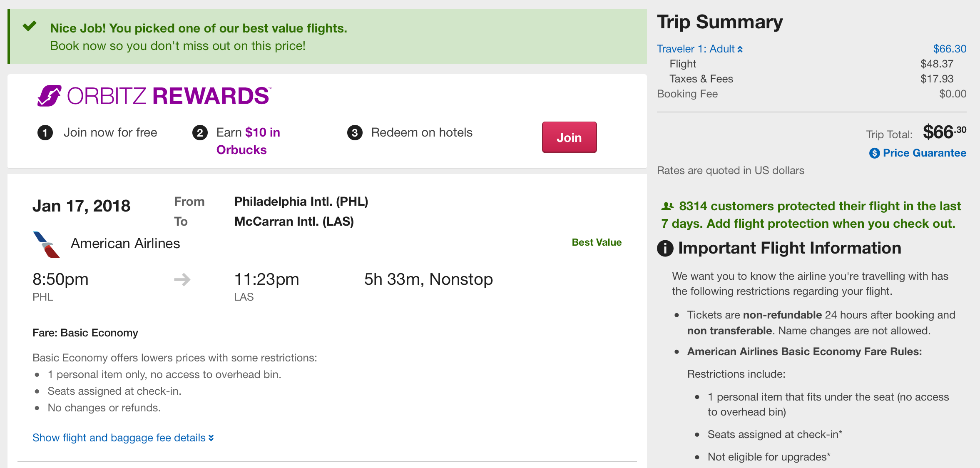The image size is (980, 468).
Task: Click the step 2 number badge
Action: coord(200,133)
